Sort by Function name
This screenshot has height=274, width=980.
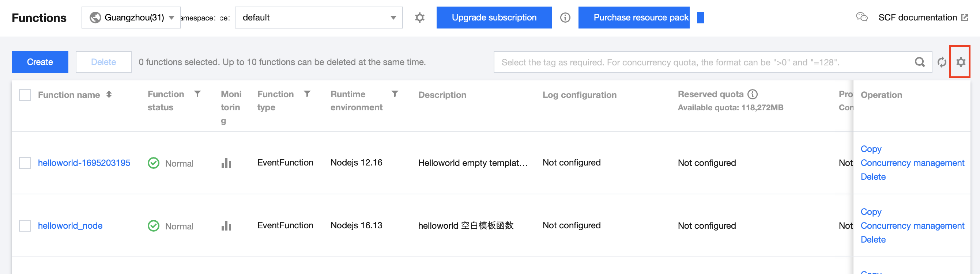pos(109,94)
